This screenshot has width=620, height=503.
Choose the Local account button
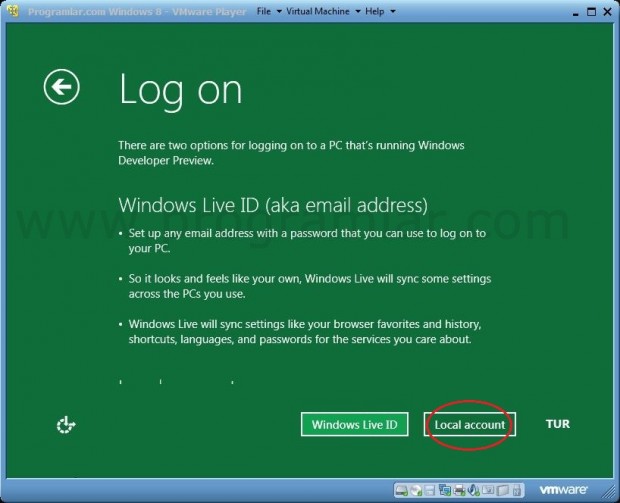470,424
